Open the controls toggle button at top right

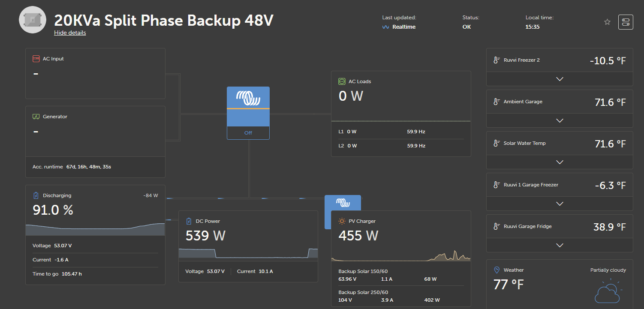pyautogui.click(x=626, y=22)
